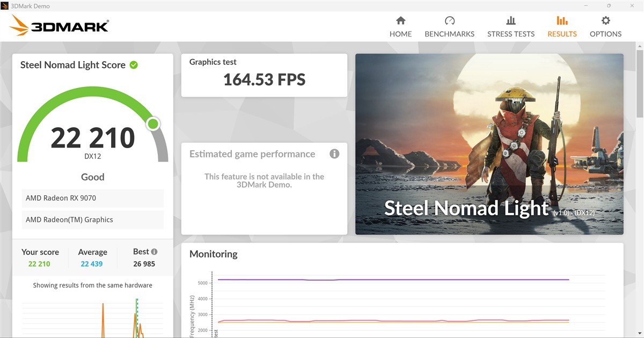Click the AMD Radeon(TM) Graphics entry
Image resolution: width=644 pixels, height=338 pixels.
93,219
